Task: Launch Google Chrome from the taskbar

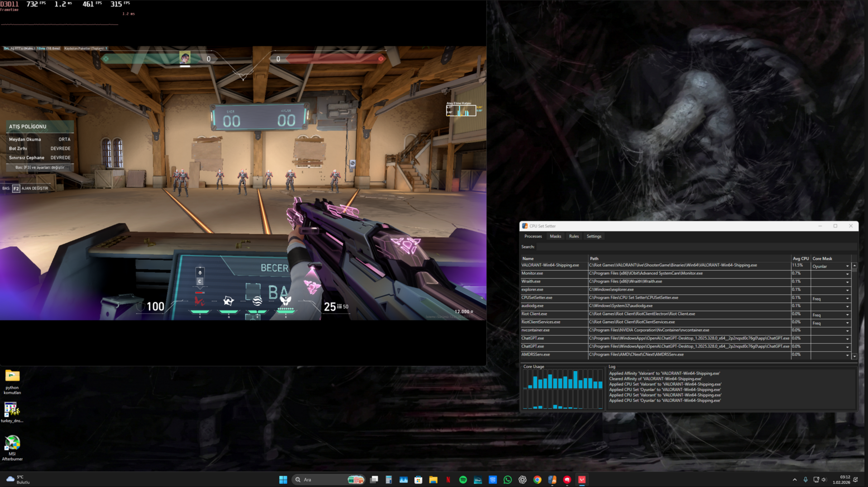Action: (537, 480)
